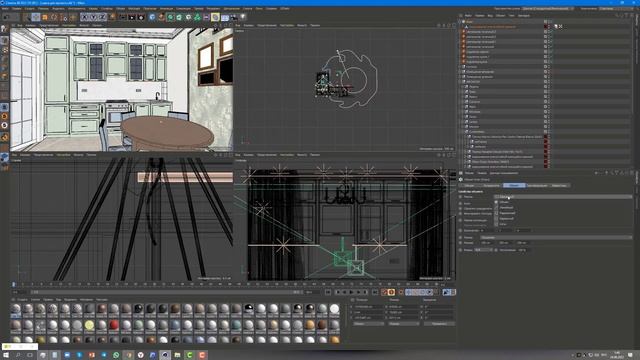Click the timeline frame-range slider bar

[166, 292]
